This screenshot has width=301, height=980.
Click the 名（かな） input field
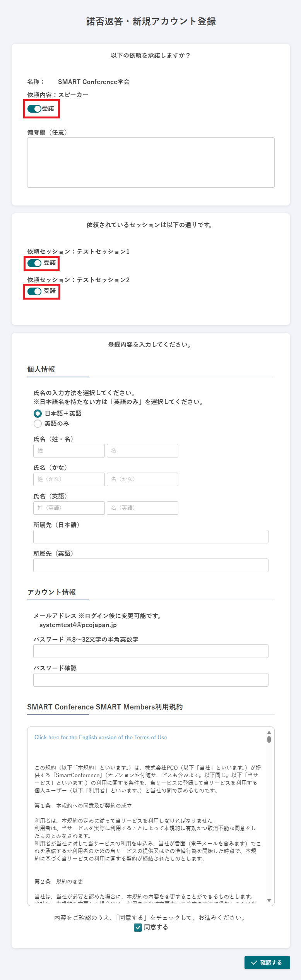(x=142, y=479)
